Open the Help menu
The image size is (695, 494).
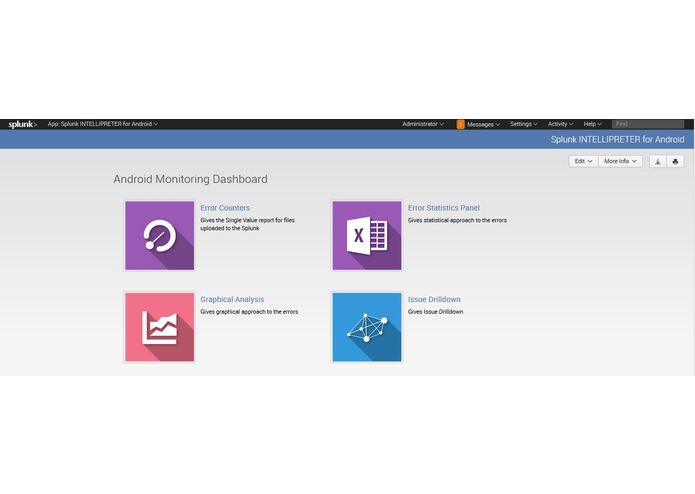tap(592, 124)
